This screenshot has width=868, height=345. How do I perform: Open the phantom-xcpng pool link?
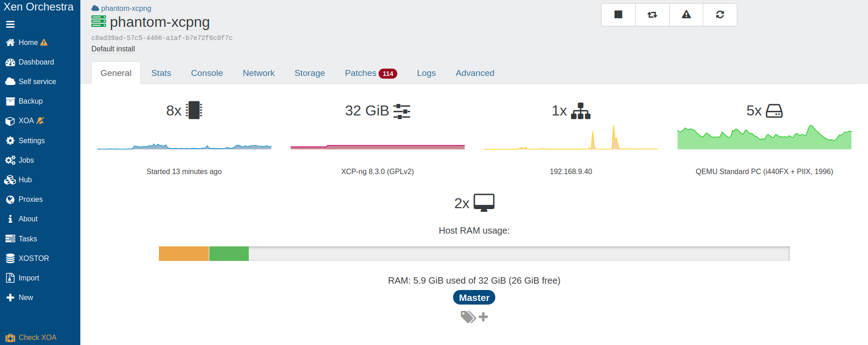point(126,8)
